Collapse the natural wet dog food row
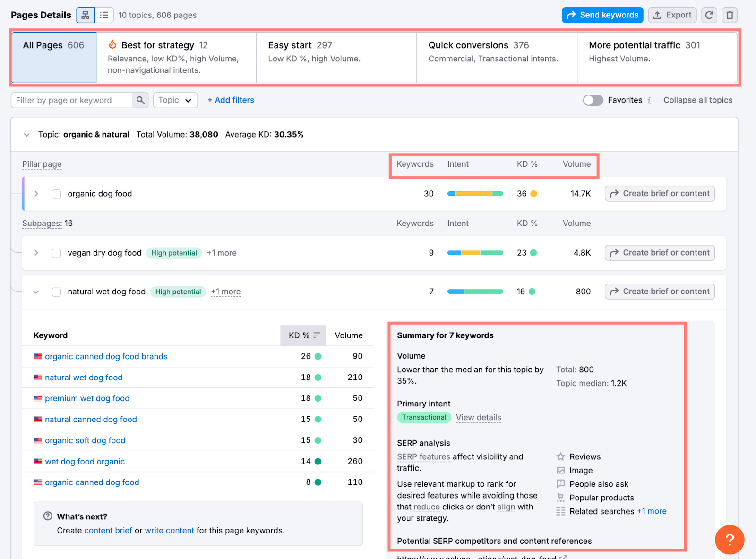756x559 pixels. coord(36,292)
